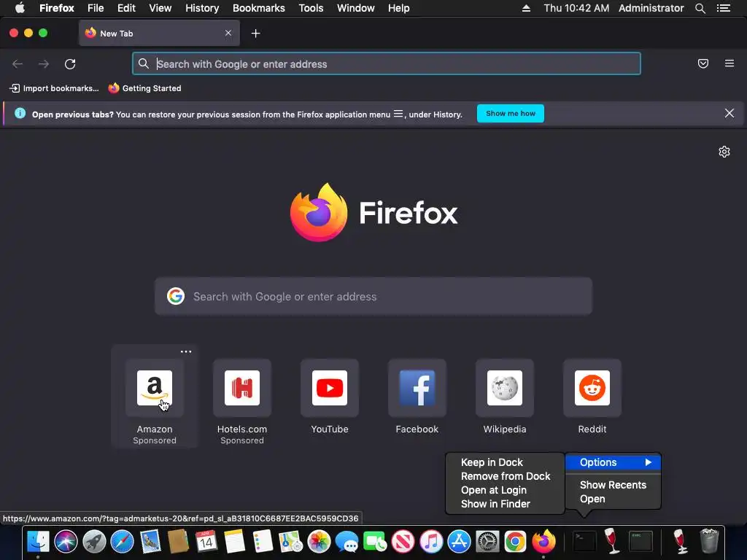This screenshot has height=560, width=747.
Task: Open Launchpad rocket icon in Dock
Action: pyautogui.click(x=94, y=542)
